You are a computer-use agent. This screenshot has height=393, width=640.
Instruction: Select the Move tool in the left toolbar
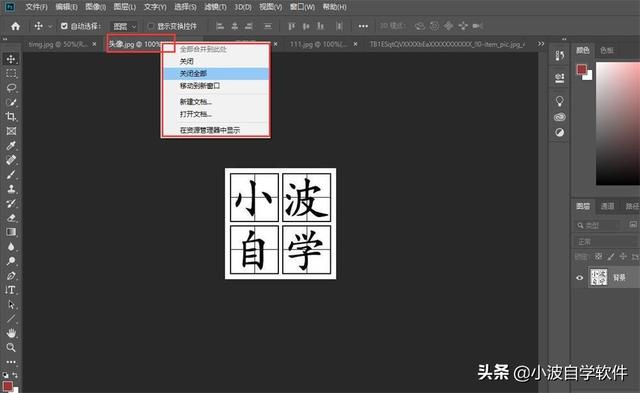pos(11,59)
